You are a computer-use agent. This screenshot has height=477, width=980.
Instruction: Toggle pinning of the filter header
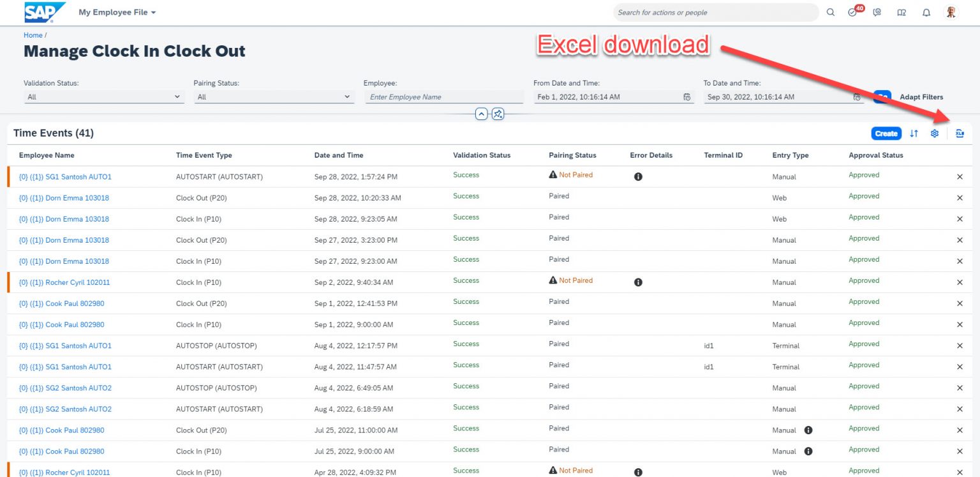pos(498,114)
